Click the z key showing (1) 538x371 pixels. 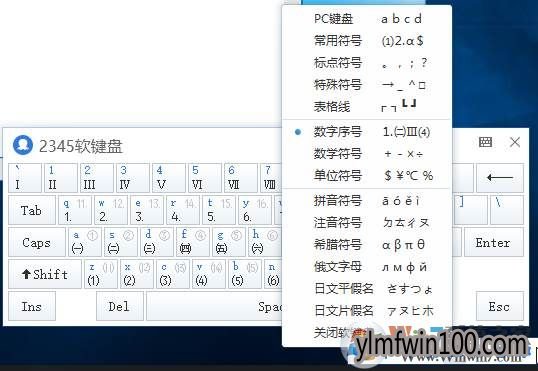(101, 274)
